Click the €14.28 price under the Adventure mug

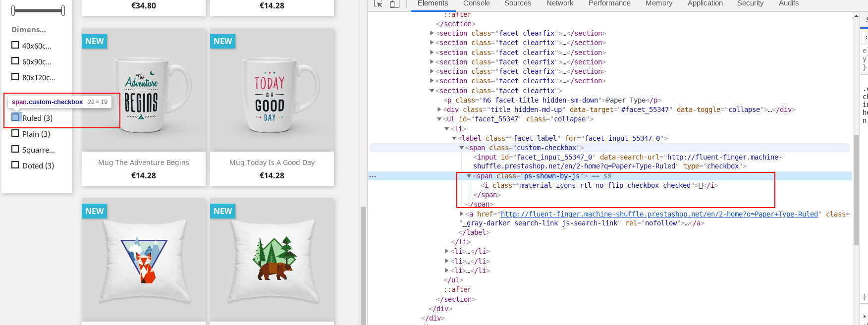pos(144,175)
